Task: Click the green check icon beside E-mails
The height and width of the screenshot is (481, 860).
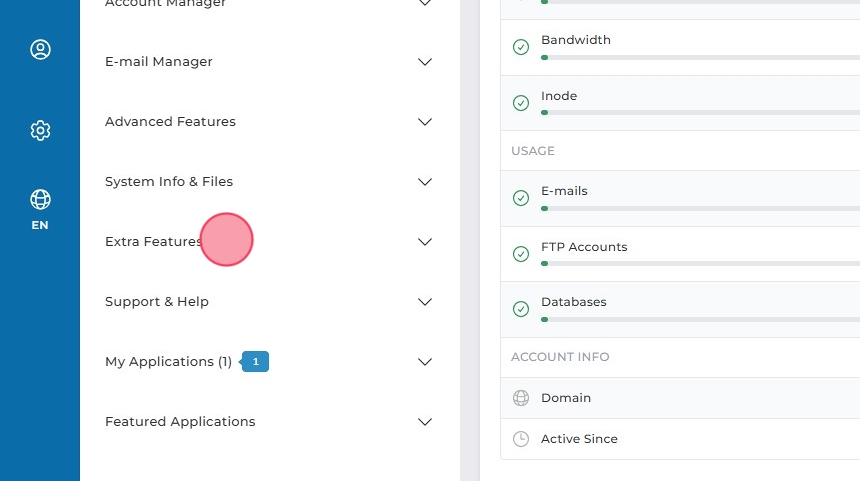Action: (521, 198)
